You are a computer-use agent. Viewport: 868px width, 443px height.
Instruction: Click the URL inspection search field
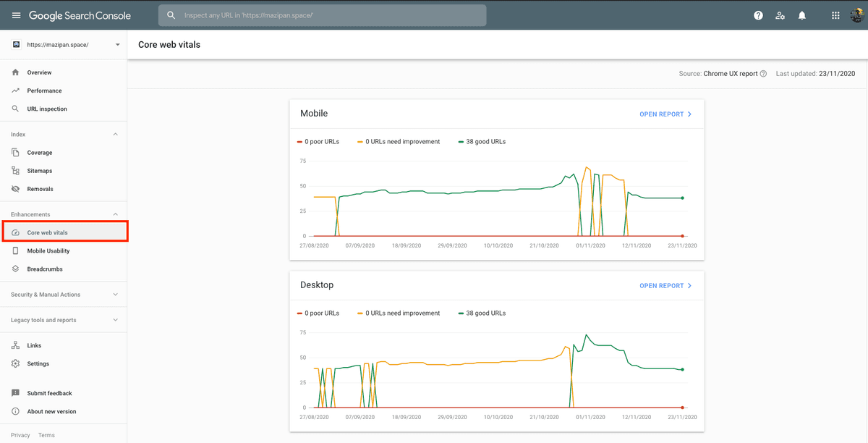(322, 15)
